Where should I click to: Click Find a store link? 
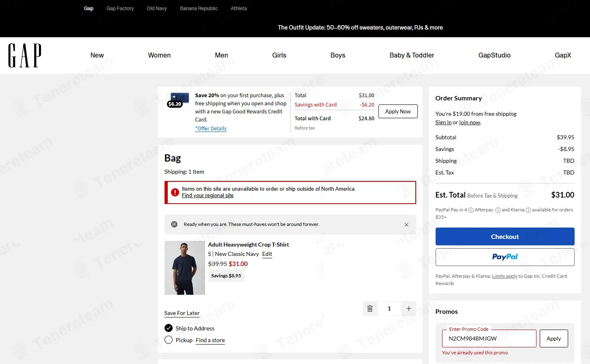click(x=210, y=340)
